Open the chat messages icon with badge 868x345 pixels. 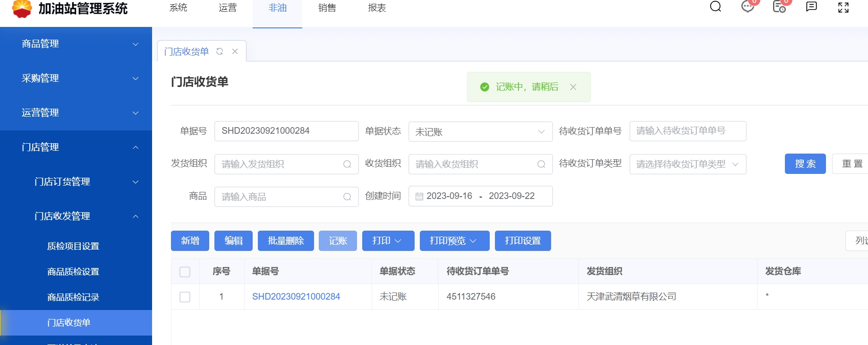tap(748, 7)
